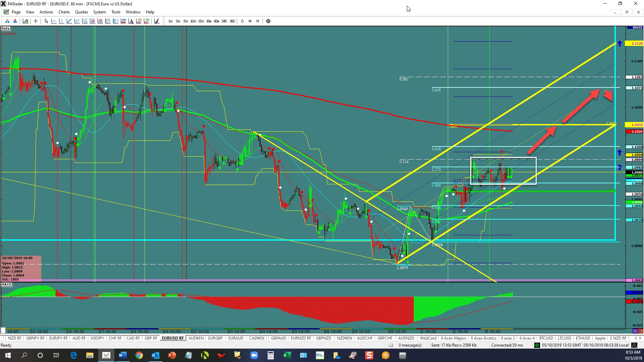Screen dimensions: 644x362
Task: Open Microsoft Word from the taskbar
Action: pos(122,355)
